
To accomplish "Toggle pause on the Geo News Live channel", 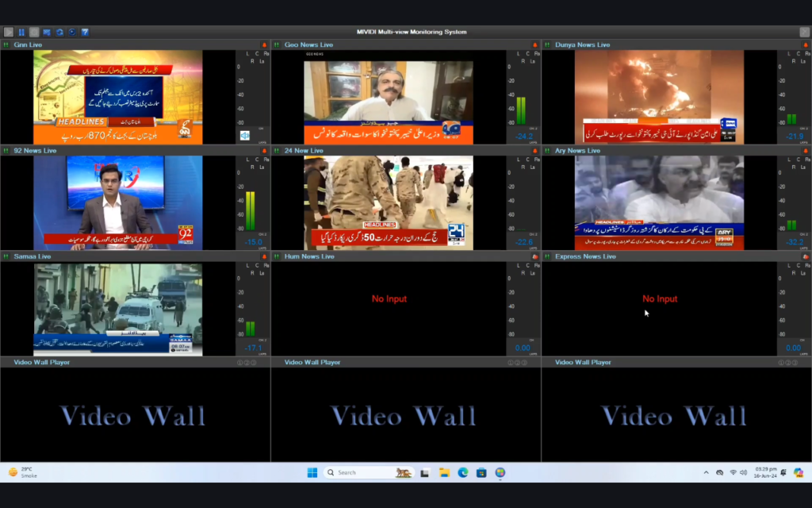I will coord(276,45).
